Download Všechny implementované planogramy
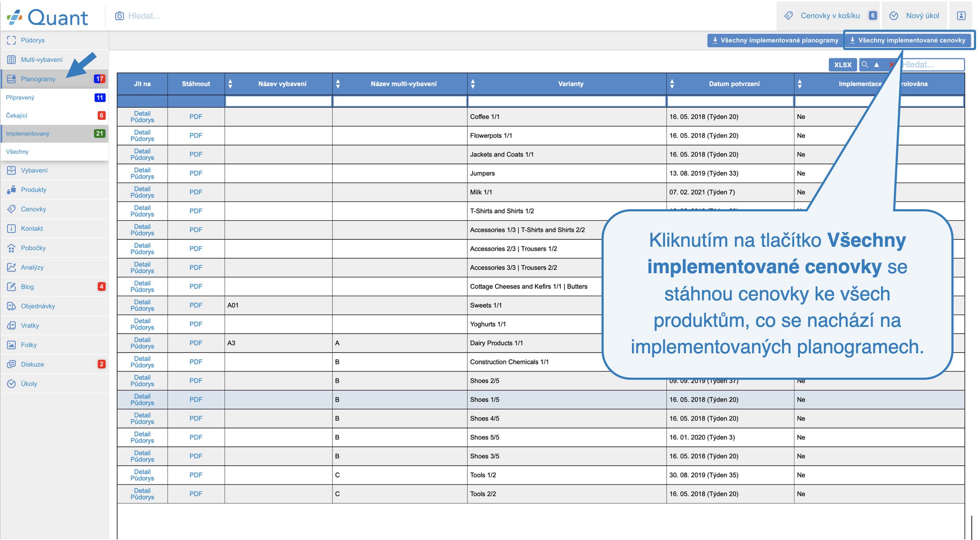This screenshot has width=980, height=540. pyautogui.click(x=775, y=40)
